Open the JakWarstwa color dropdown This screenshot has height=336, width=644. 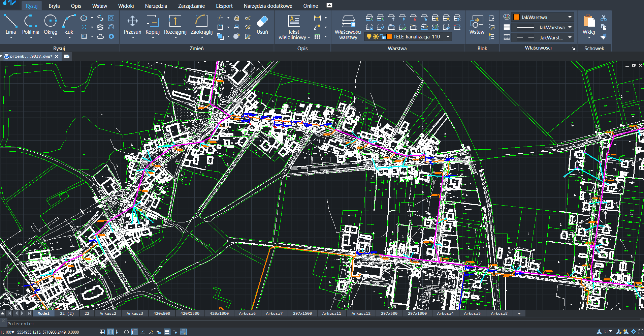pos(570,17)
